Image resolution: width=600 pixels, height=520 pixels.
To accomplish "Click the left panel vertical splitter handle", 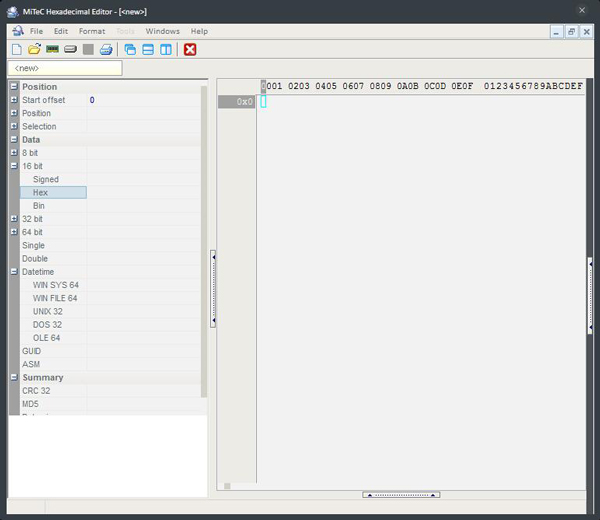I will pos(213,289).
